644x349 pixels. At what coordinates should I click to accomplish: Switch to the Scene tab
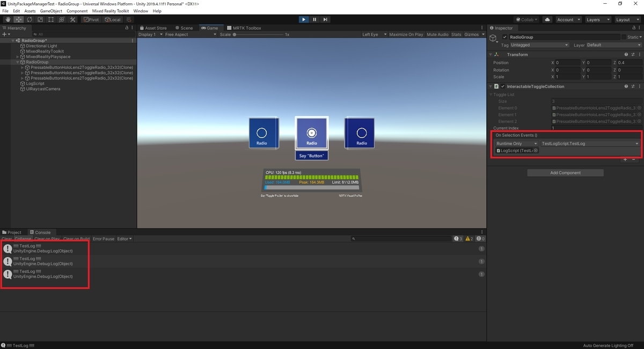tap(183, 28)
